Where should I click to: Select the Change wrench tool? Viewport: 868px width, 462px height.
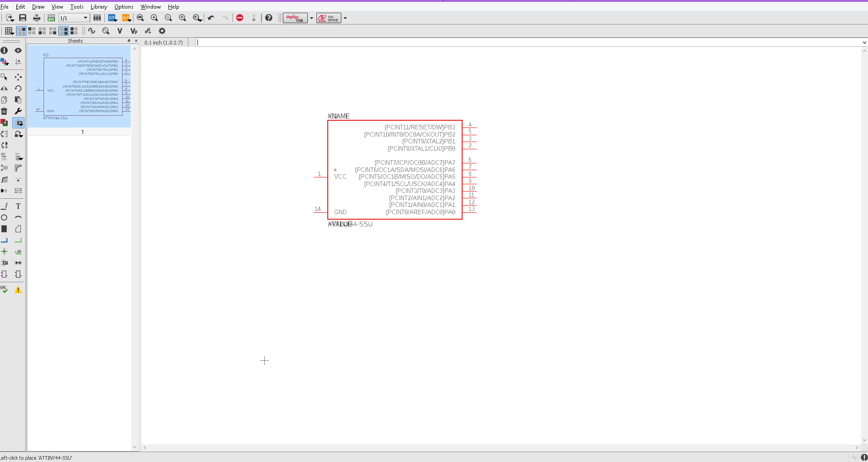coord(18,111)
